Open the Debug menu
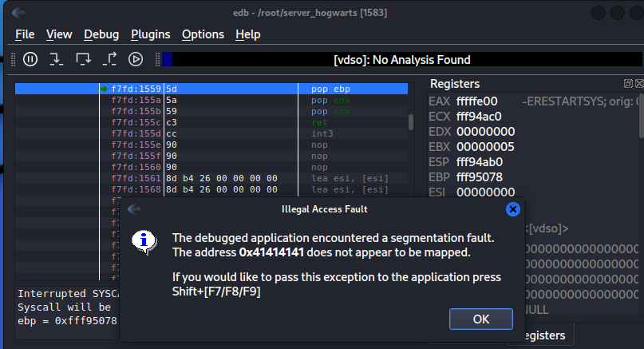Image resolution: width=644 pixels, height=349 pixels. click(101, 34)
